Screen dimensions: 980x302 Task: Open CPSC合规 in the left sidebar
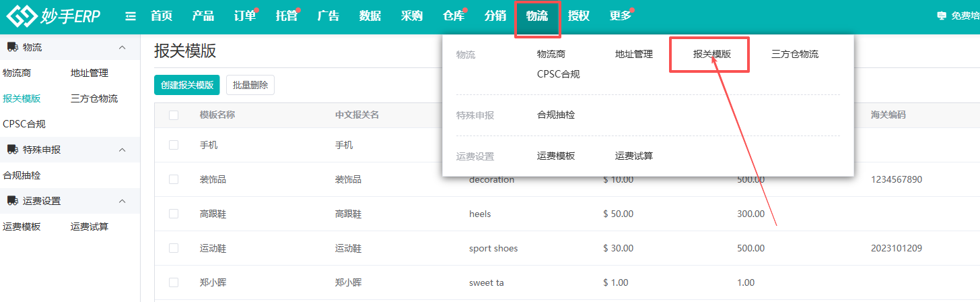pos(24,124)
